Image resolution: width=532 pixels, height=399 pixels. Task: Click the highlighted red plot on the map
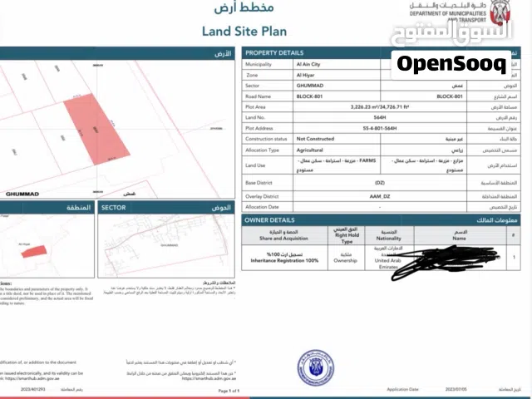point(96,129)
